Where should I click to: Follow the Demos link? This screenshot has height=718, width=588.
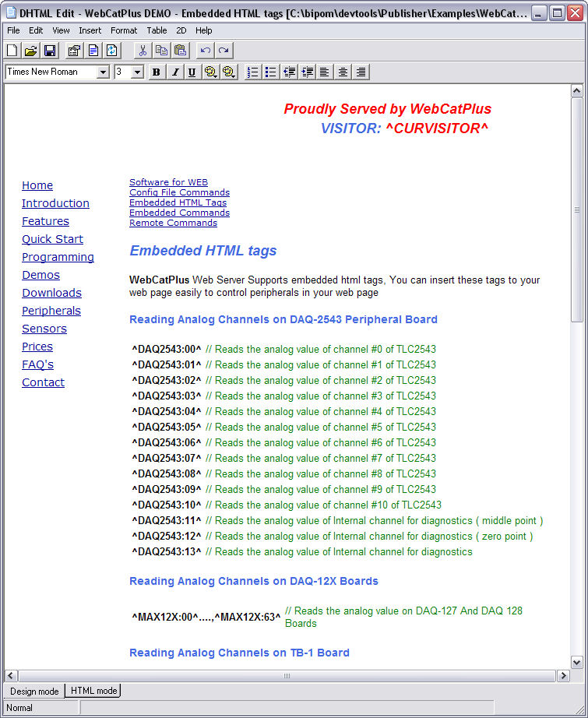click(40, 275)
